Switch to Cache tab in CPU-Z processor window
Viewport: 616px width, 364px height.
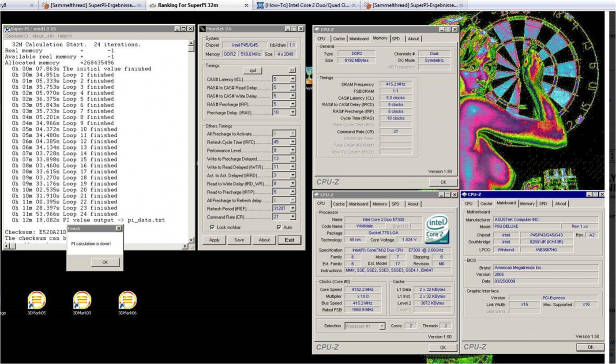pos(339,204)
